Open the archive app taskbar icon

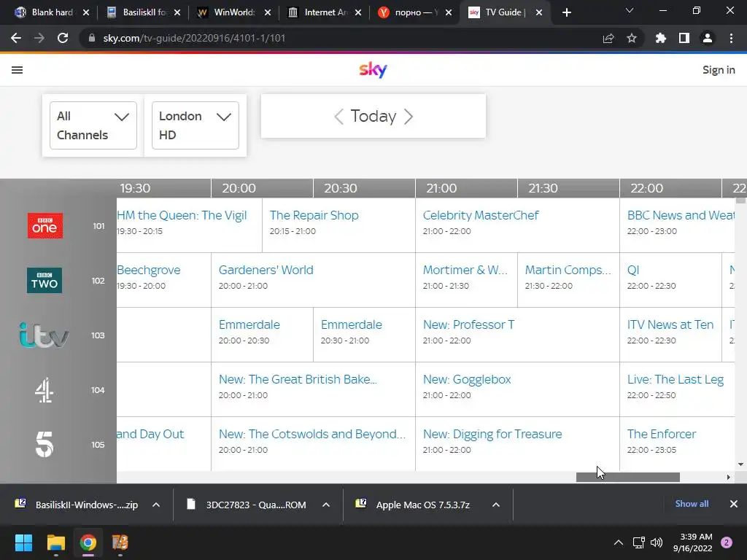[120, 542]
